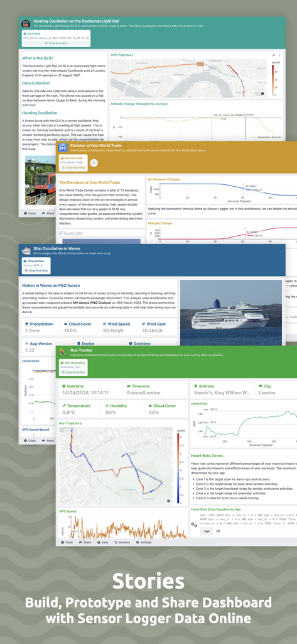Click Save in the Run Tracker footer

tap(102, 542)
